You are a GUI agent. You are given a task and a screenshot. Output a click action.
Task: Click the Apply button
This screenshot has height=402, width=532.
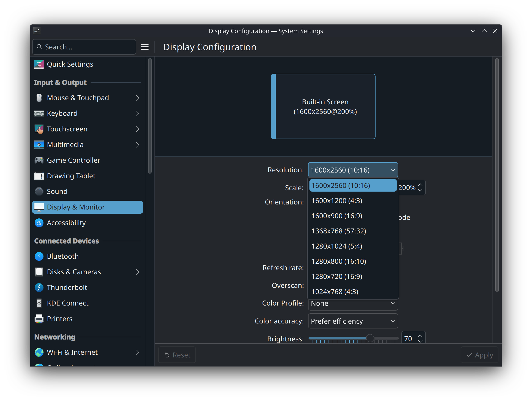pos(479,355)
